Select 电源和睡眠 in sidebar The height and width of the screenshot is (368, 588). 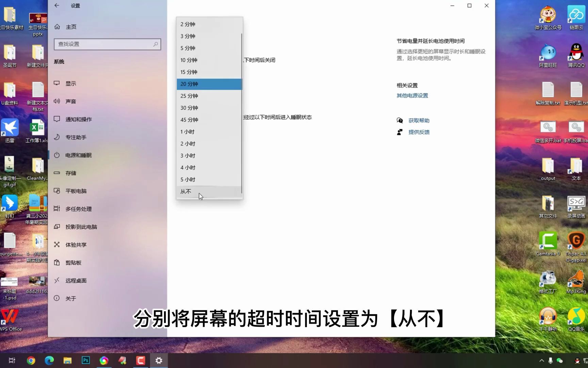[107, 155]
